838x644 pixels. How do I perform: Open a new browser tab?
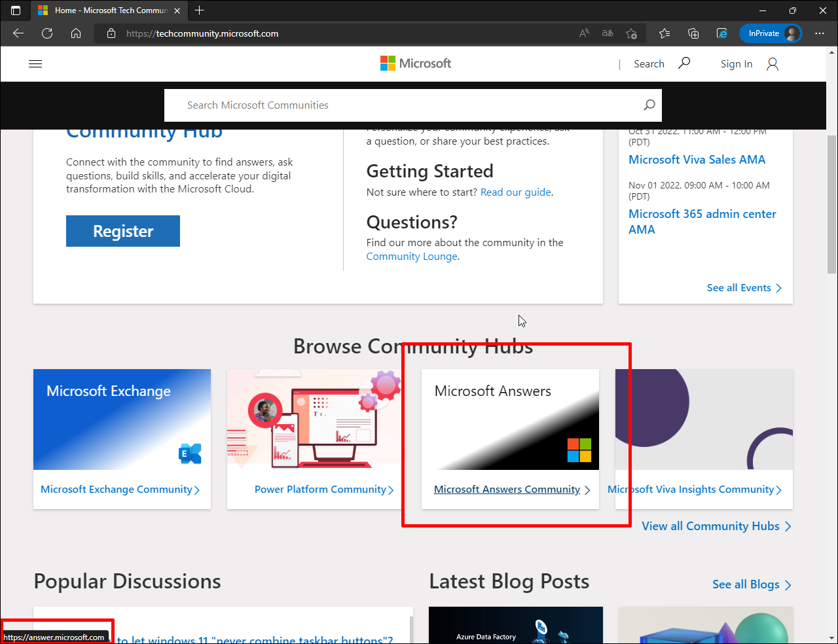pos(200,10)
